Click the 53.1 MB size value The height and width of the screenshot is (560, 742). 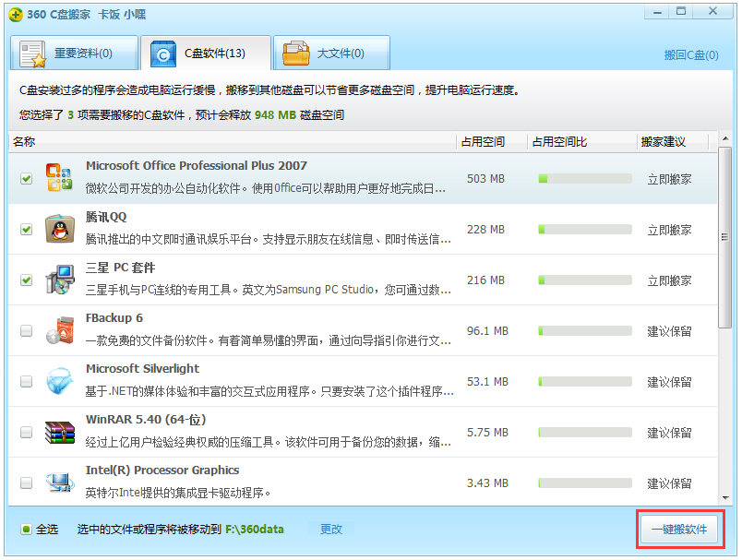coord(487,382)
